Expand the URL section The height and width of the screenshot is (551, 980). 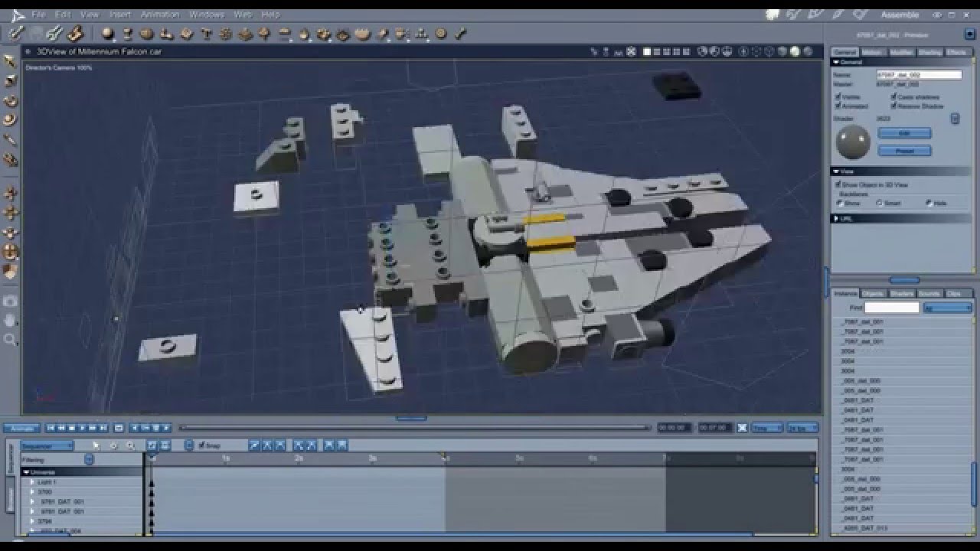[x=901, y=219]
